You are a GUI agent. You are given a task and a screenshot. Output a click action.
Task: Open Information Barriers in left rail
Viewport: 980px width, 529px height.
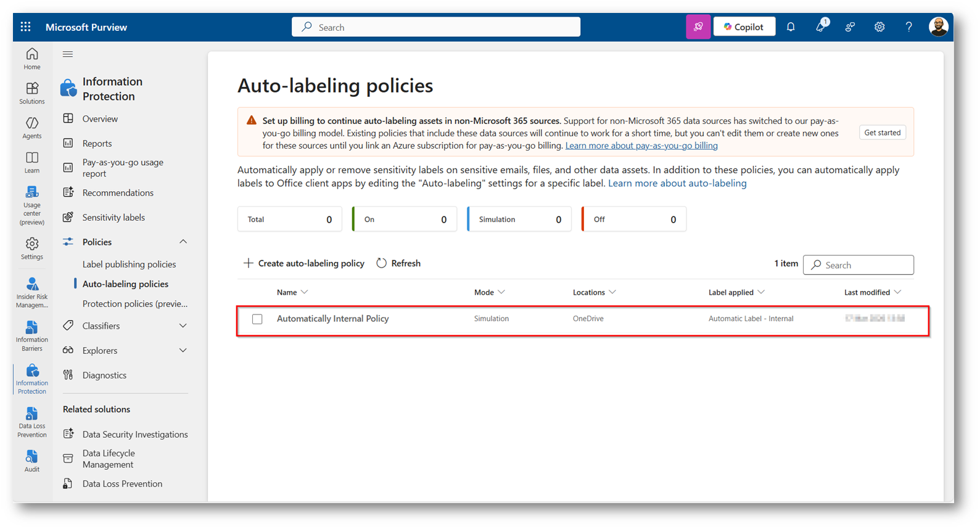click(32, 335)
